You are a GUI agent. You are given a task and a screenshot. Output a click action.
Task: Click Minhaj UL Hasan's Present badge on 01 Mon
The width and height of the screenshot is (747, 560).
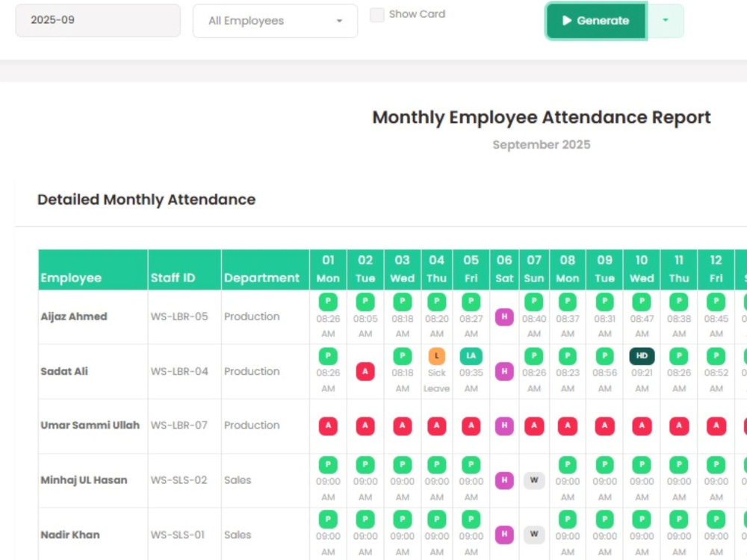point(328,464)
